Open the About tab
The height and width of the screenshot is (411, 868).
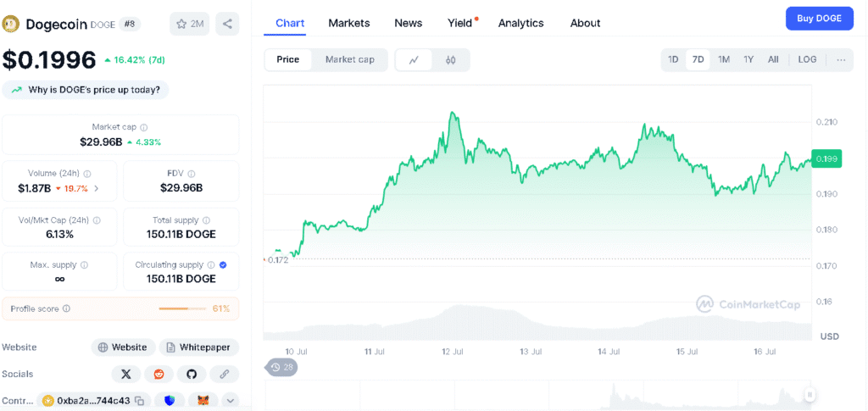click(585, 23)
